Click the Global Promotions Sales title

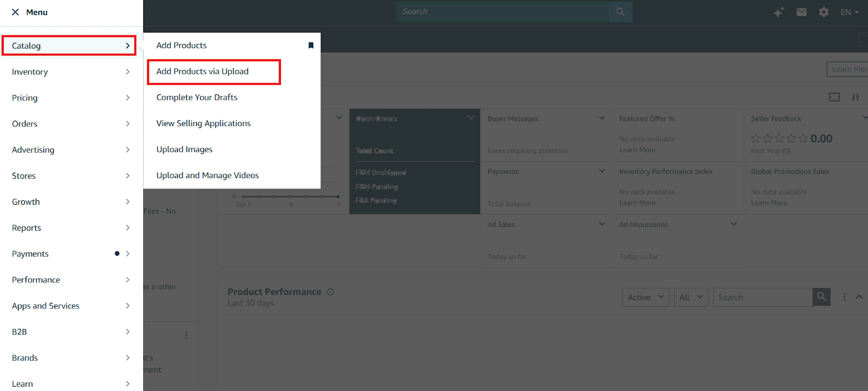[x=790, y=172]
